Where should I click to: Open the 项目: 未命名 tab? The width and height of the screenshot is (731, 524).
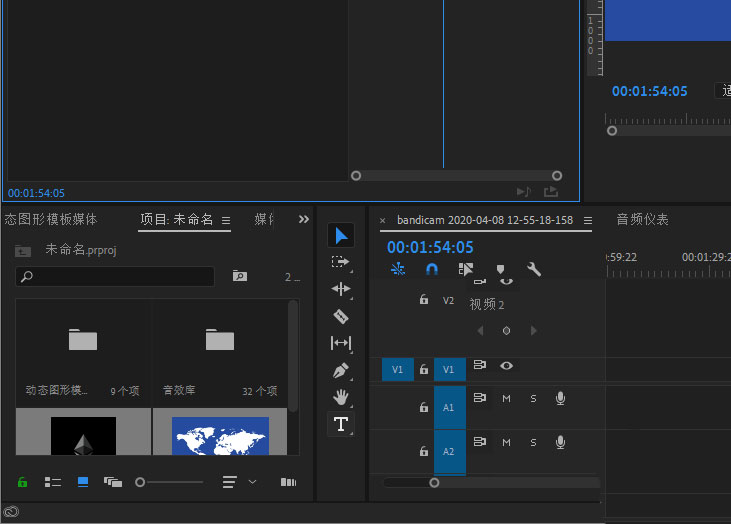[x=176, y=220]
